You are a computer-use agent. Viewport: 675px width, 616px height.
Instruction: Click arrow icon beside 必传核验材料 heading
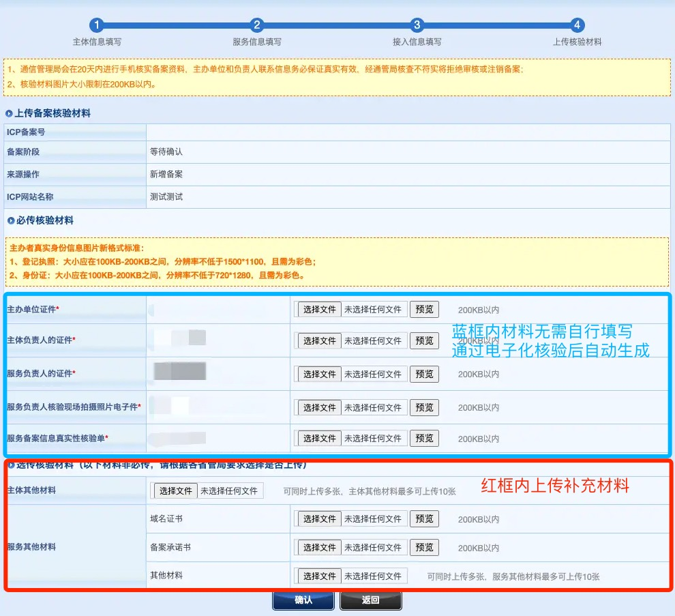tap(11, 220)
